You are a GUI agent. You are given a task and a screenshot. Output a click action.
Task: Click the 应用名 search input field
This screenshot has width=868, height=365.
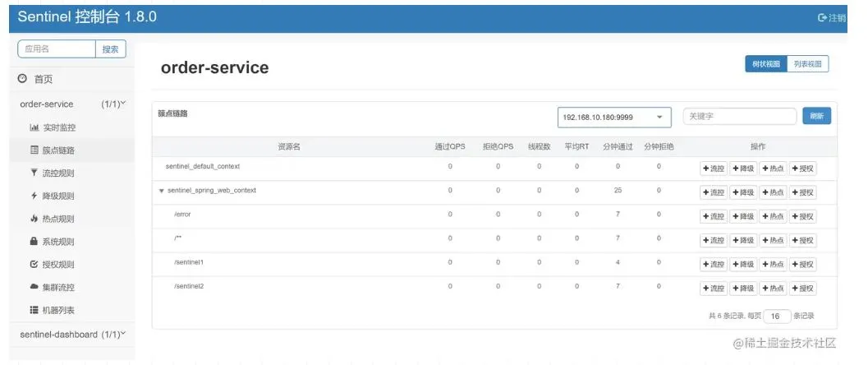point(57,49)
